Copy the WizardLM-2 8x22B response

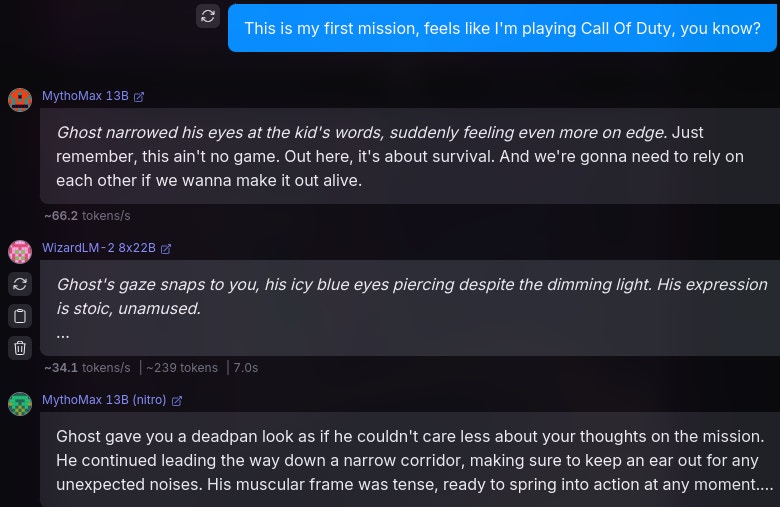coord(20,316)
